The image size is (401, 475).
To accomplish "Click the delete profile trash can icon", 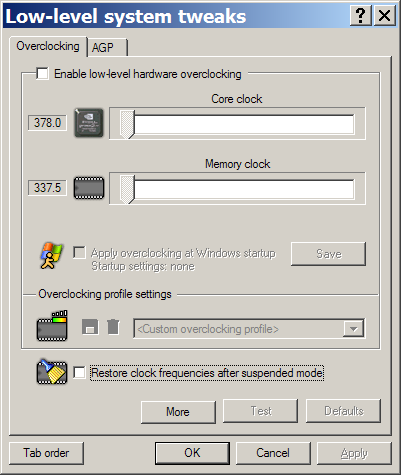I will pyautogui.click(x=113, y=327).
